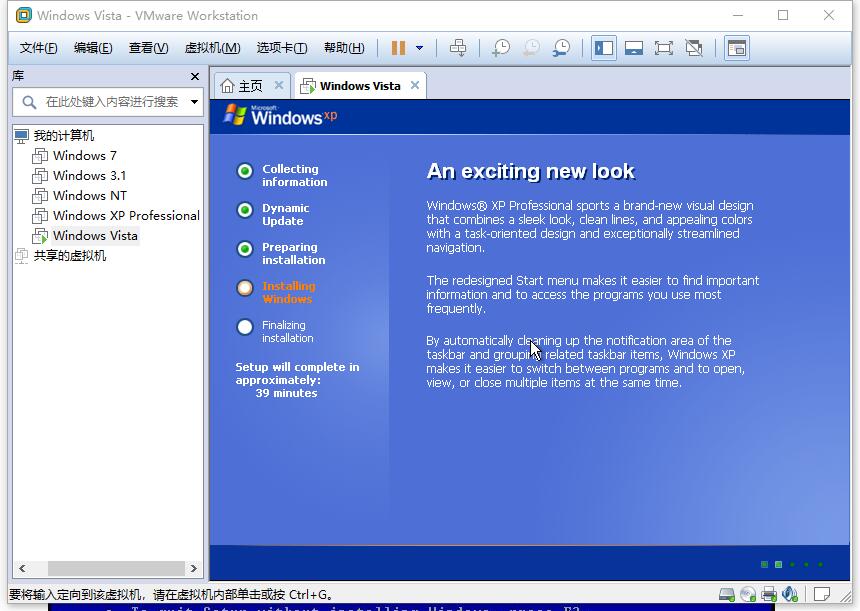Click the VMware Workstation title bar app icon
Image resolution: width=860 pixels, height=611 pixels.
click(x=24, y=15)
